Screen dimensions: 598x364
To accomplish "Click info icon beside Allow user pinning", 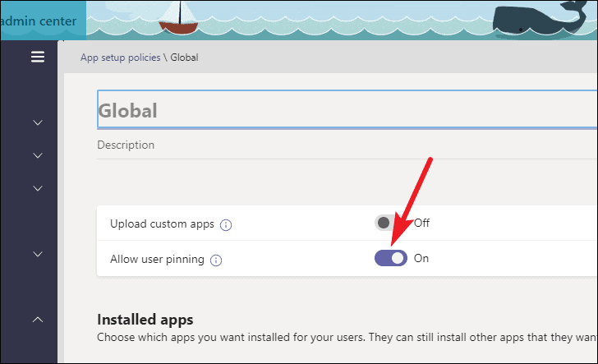I will (x=216, y=260).
